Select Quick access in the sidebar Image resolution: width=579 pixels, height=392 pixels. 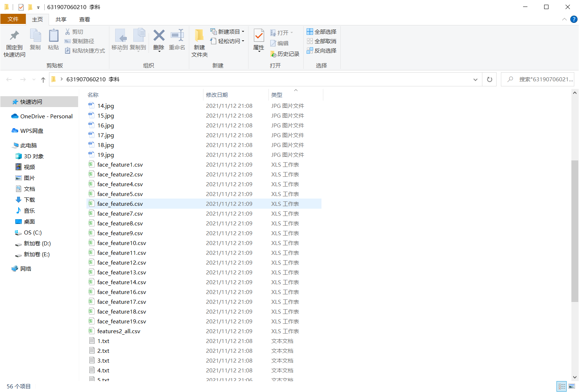pos(39,102)
